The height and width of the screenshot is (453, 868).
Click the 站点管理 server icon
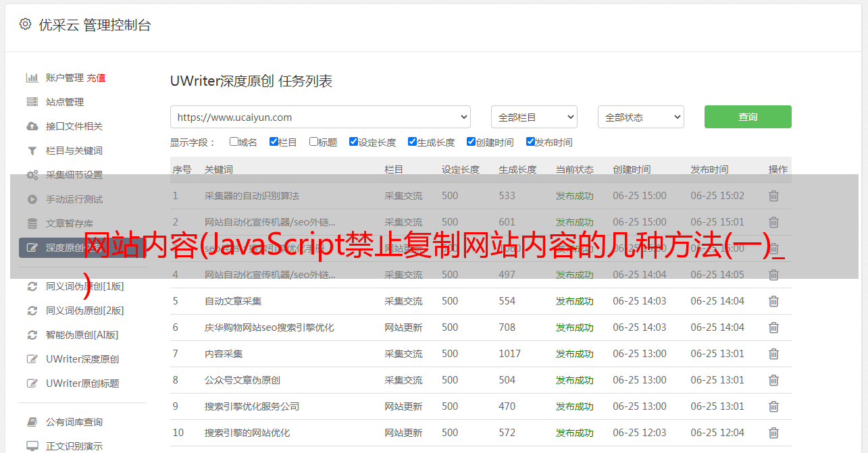tap(32, 102)
